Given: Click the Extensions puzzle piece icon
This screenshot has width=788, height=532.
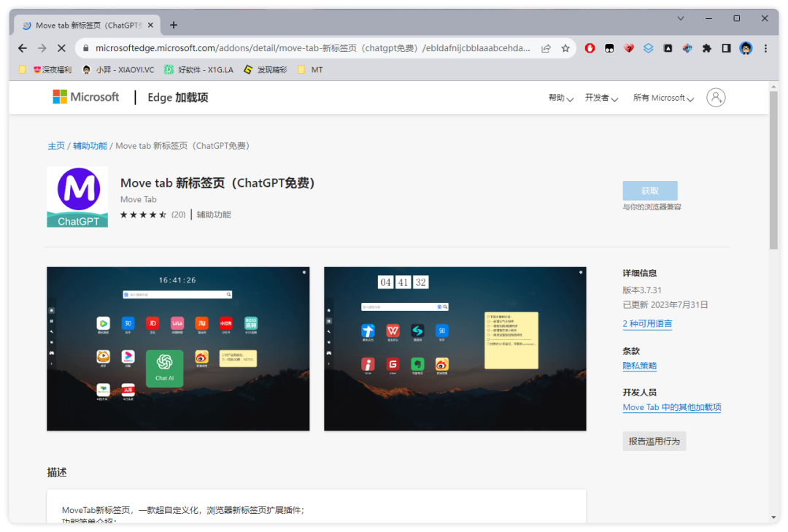Looking at the screenshot, I should [706, 48].
